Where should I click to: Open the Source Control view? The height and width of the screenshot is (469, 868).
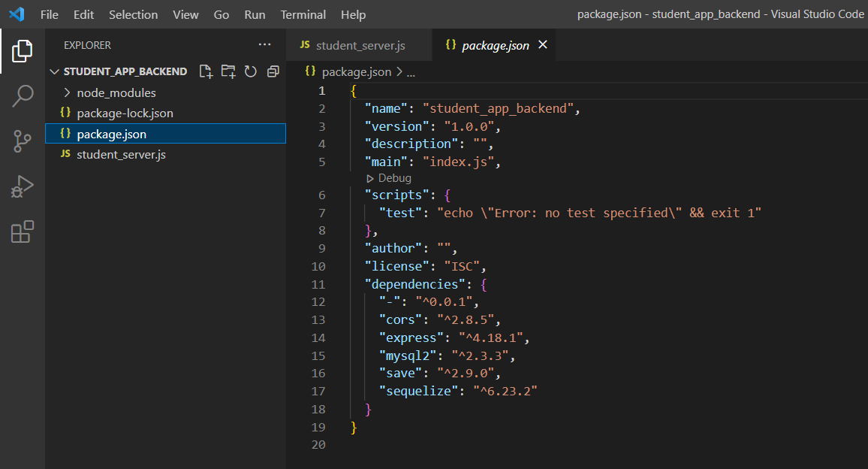[23, 141]
